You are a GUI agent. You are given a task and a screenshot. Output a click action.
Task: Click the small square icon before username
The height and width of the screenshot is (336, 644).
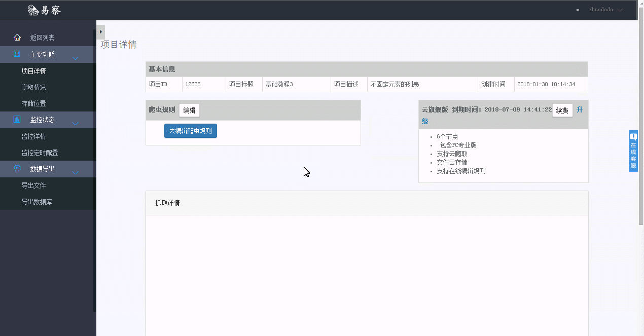(578, 10)
